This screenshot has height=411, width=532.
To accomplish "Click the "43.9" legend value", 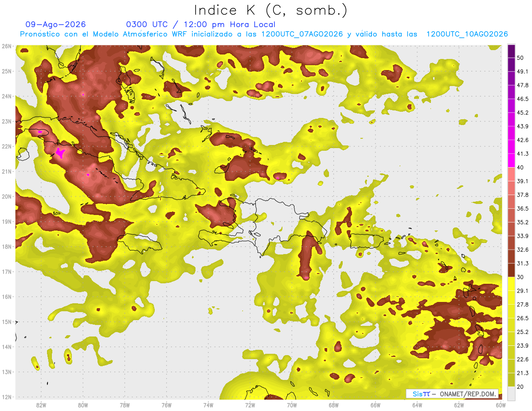I will click(x=522, y=126).
